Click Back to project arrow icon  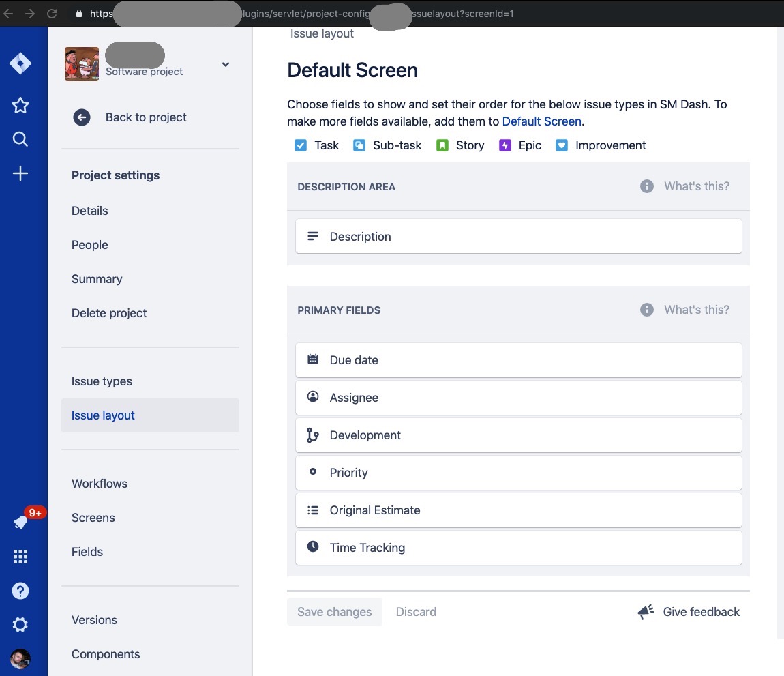point(82,117)
